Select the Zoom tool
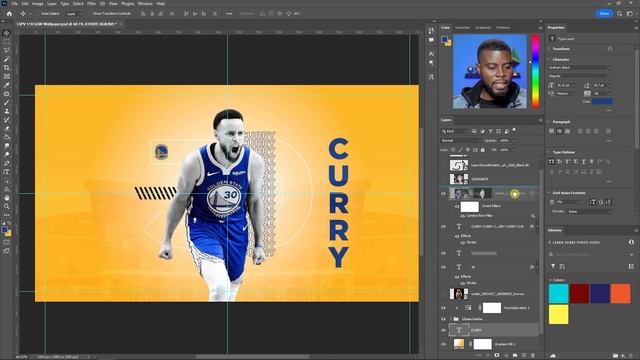 tap(7, 207)
